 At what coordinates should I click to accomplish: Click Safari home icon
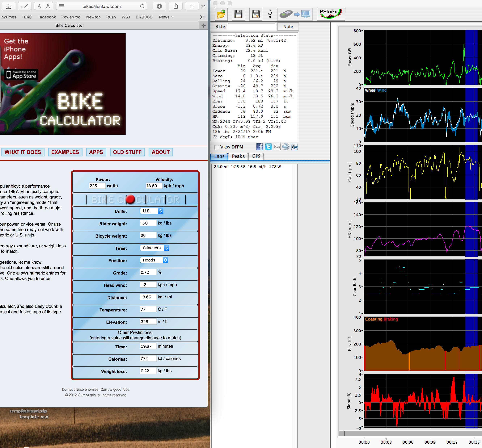pos(8,6)
